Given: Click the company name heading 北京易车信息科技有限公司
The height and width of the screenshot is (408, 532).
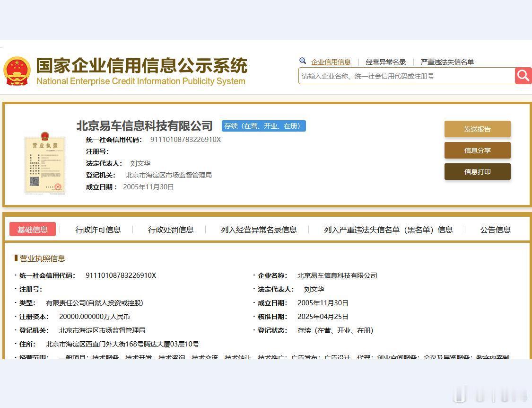Looking at the screenshot, I should (x=145, y=126).
